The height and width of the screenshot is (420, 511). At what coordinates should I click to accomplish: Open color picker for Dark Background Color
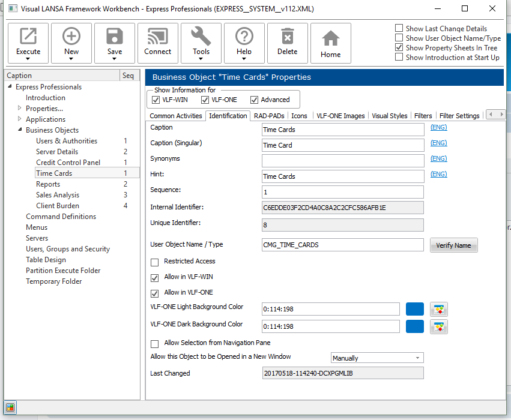[x=439, y=326]
